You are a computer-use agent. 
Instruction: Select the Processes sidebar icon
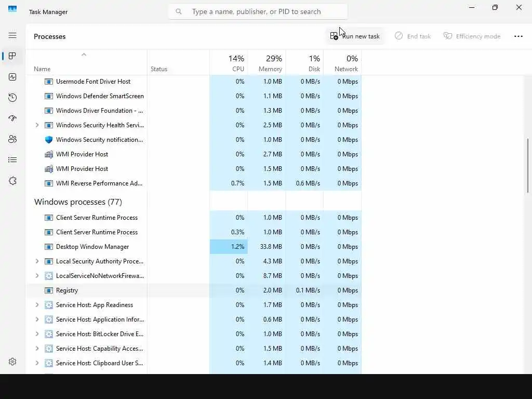point(12,56)
